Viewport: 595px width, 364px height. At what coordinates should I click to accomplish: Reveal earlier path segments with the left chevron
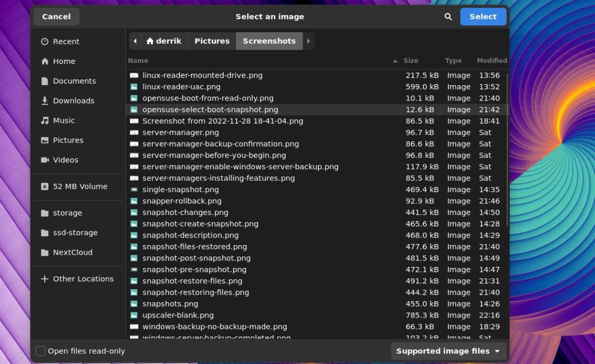(135, 41)
